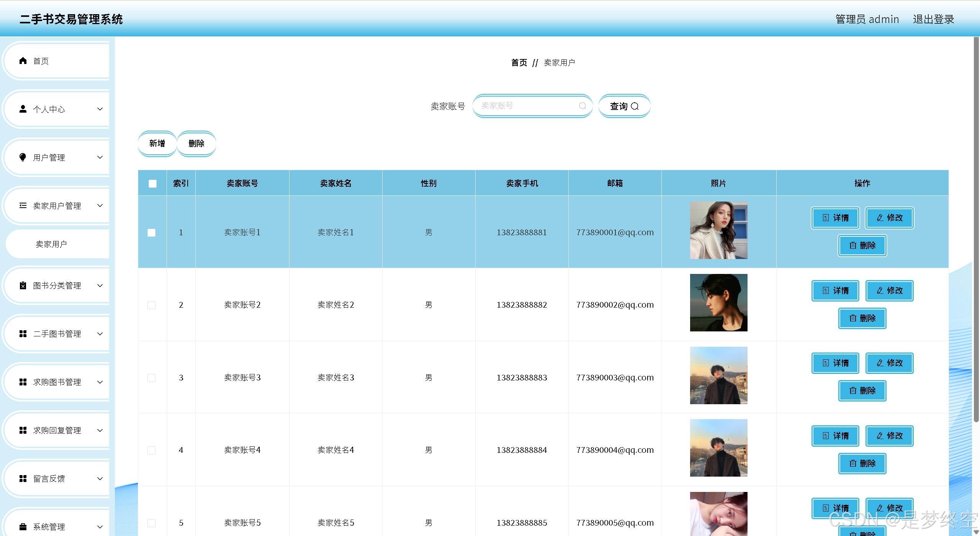Check the checkbox for 卖家账号2 row

coord(152,305)
